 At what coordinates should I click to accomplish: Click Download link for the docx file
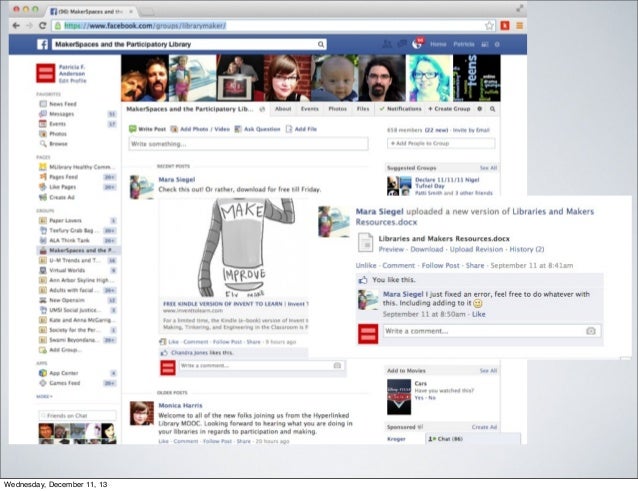(426, 249)
